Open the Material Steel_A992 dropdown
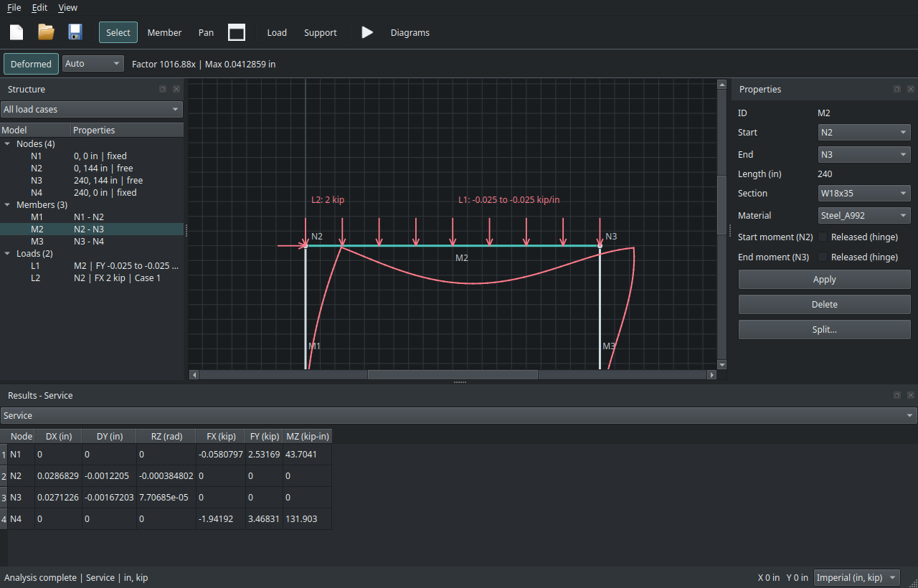Viewport: 918px width, 588px height. [864, 215]
